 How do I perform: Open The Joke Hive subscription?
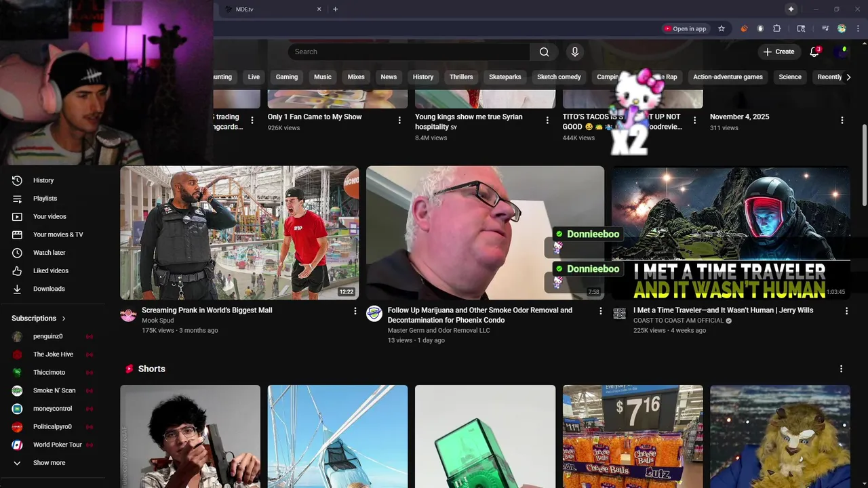[53, 354]
